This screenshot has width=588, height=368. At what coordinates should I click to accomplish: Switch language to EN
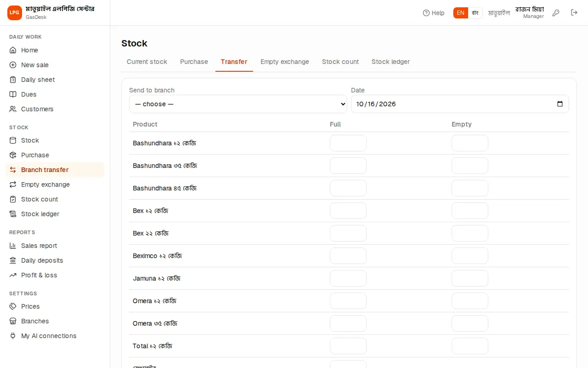[461, 13]
